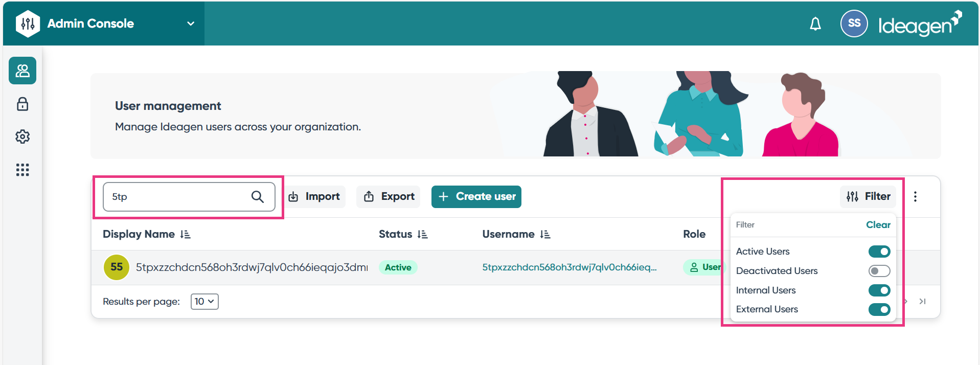Click the search magnifier icon
Image resolution: width=980 pixels, height=365 pixels.
click(257, 197)
